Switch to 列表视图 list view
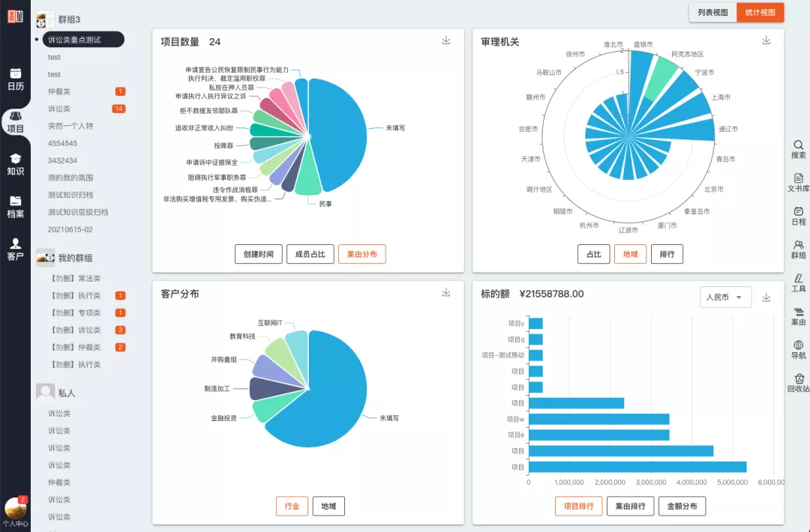 (713, 13)
